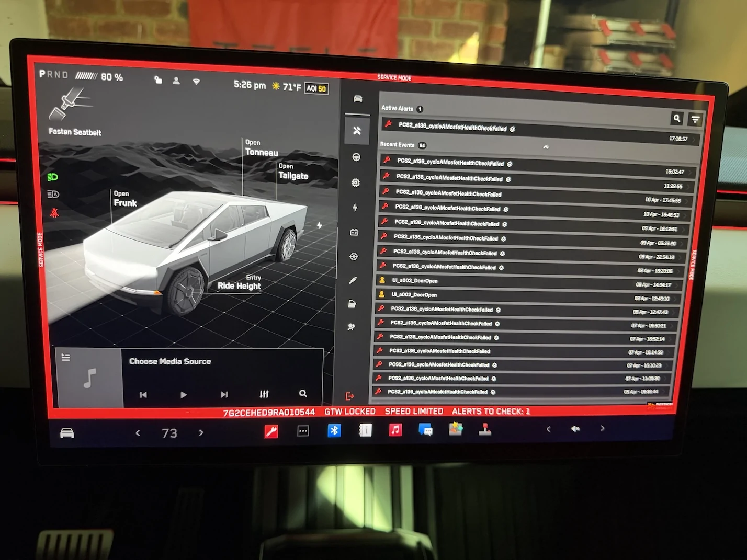Click the red exit service mode icon
This screenshot has height=560, width=747.
click(x=350, y=396)
